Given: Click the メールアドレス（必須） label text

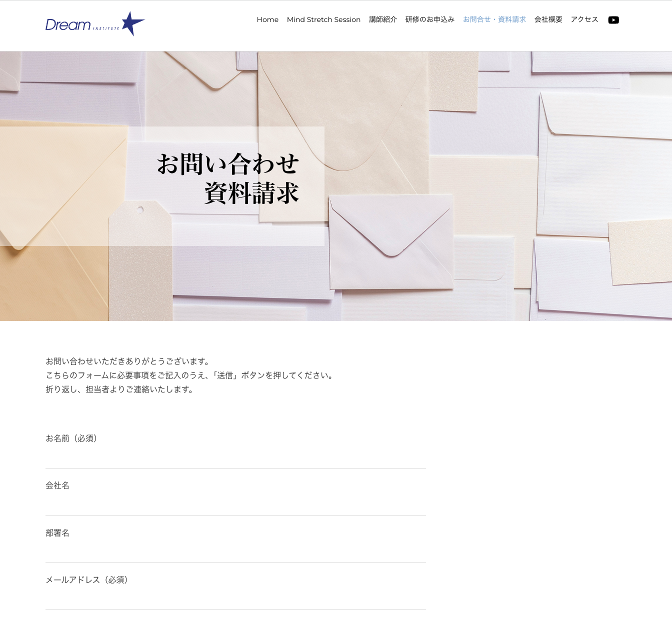Looking at the screenshot, I should (x=88, y=580).
